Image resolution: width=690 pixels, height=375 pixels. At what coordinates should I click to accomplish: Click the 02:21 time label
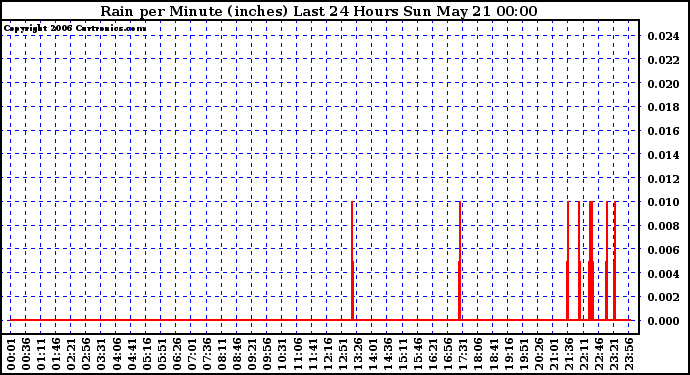click(71, 354)
